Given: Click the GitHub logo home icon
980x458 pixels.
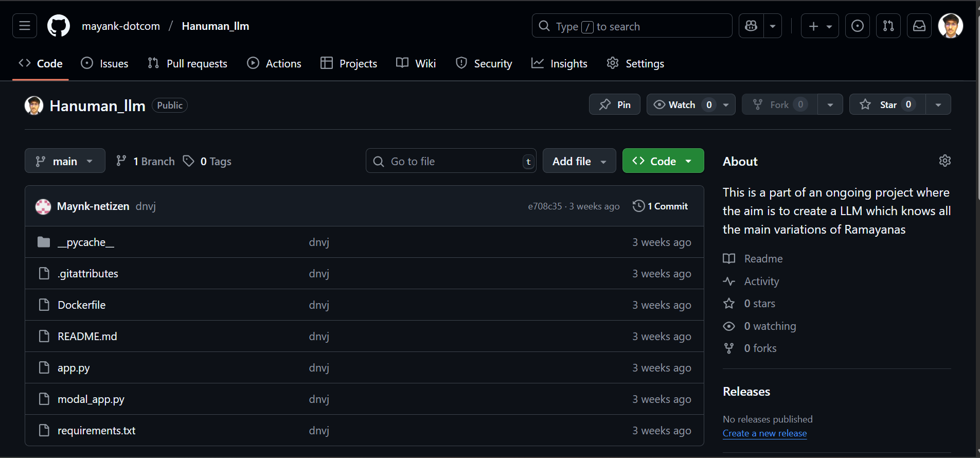Looking at the screenshot, I should coord(59,26).
